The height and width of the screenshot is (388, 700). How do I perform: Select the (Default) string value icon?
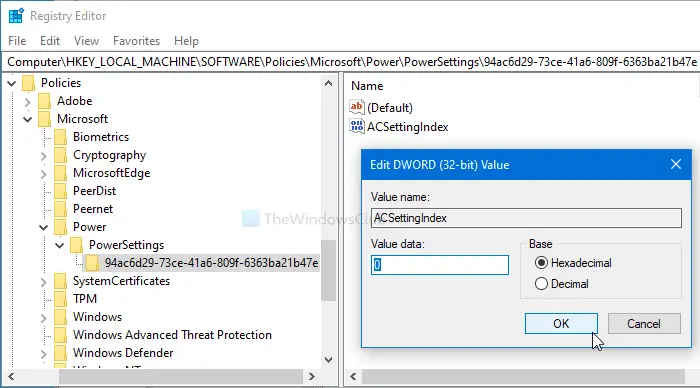pos(357,107)
